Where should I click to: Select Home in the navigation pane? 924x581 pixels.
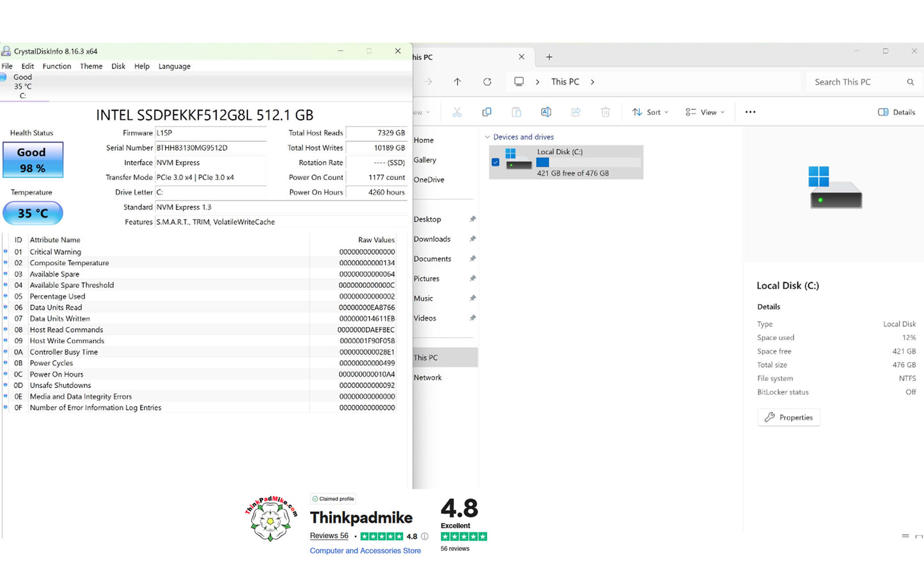[423, 140]
